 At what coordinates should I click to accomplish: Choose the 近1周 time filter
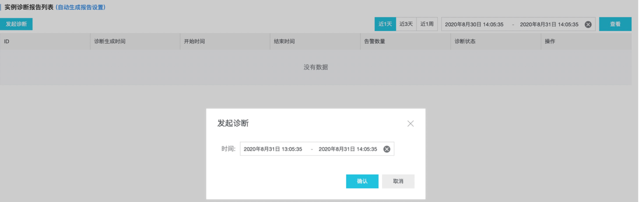click(427, 24)
